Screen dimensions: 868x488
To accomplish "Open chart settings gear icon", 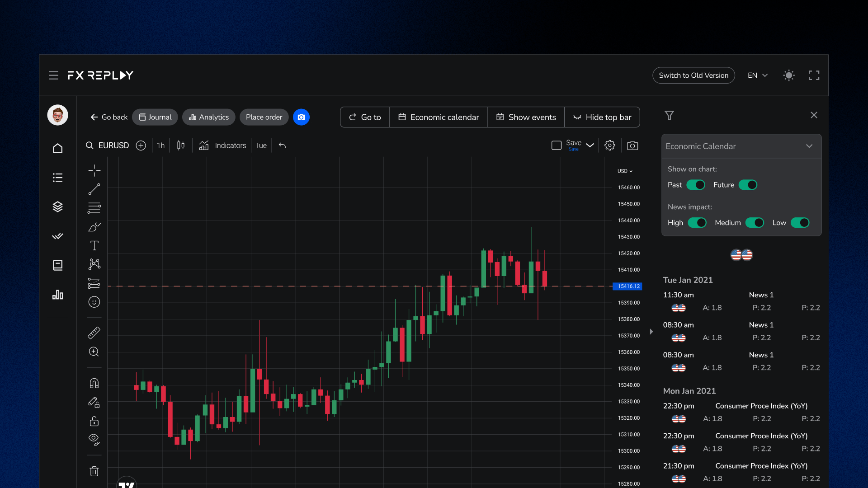I will pyautogui.click(x=609, y=145).
